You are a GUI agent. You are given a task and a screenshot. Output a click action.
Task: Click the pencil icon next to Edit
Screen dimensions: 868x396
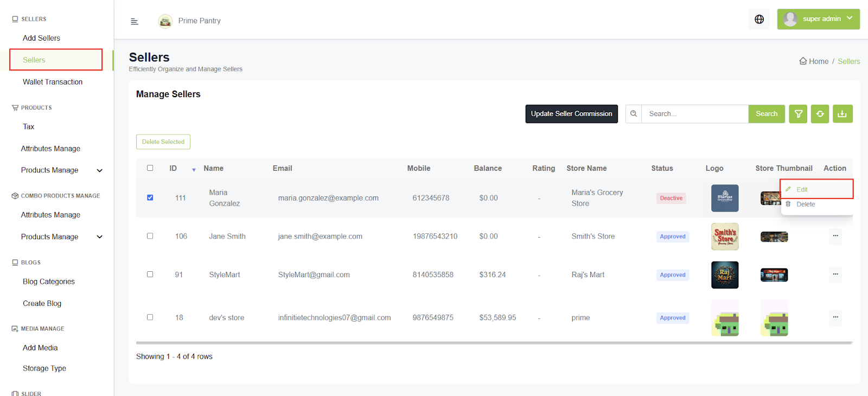788,189
